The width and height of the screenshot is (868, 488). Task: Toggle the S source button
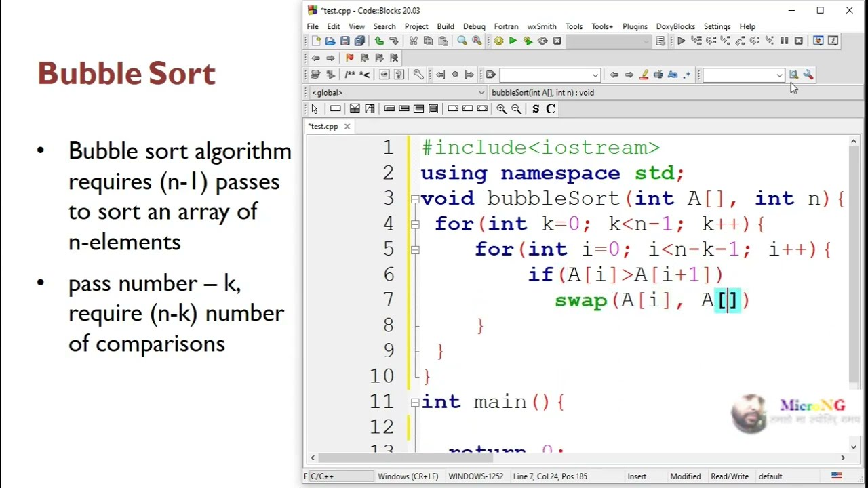point(536,109)
